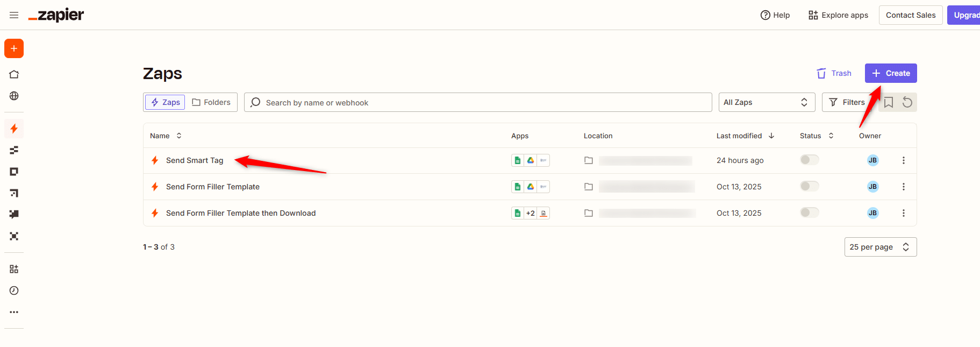Open the hamburger menu at top left

click(14, 15)
